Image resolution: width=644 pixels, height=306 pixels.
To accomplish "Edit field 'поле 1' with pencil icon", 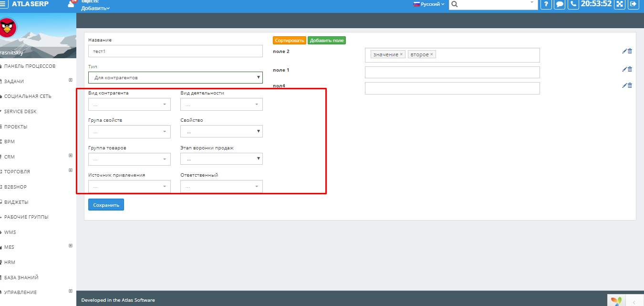I will pyautogui.click(x=624, y=69).
